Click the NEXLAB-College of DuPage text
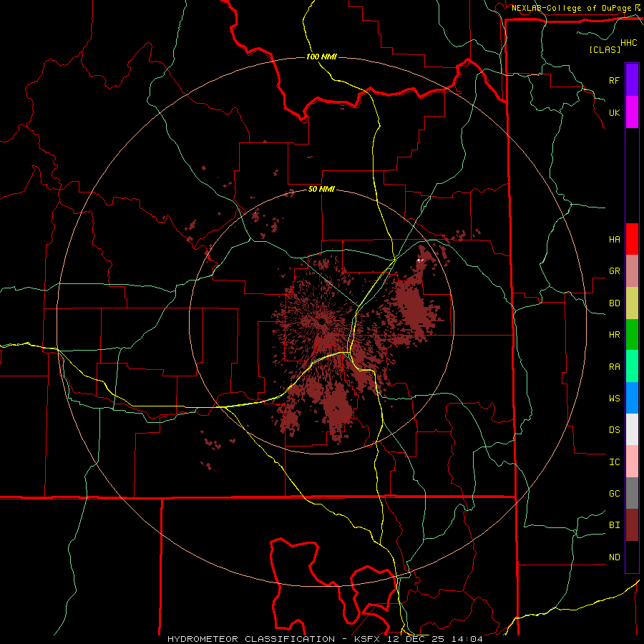Viewport: 644px width, 644px height. click(571, 8)
